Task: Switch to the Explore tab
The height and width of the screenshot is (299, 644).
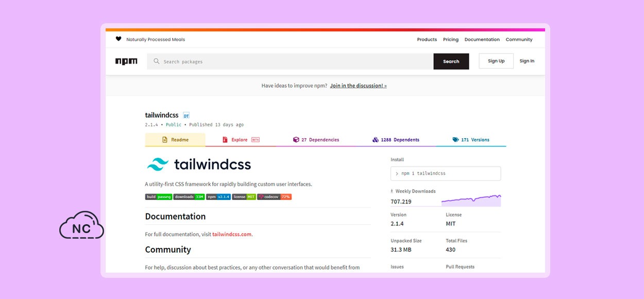Action: [x=241, y=140]
